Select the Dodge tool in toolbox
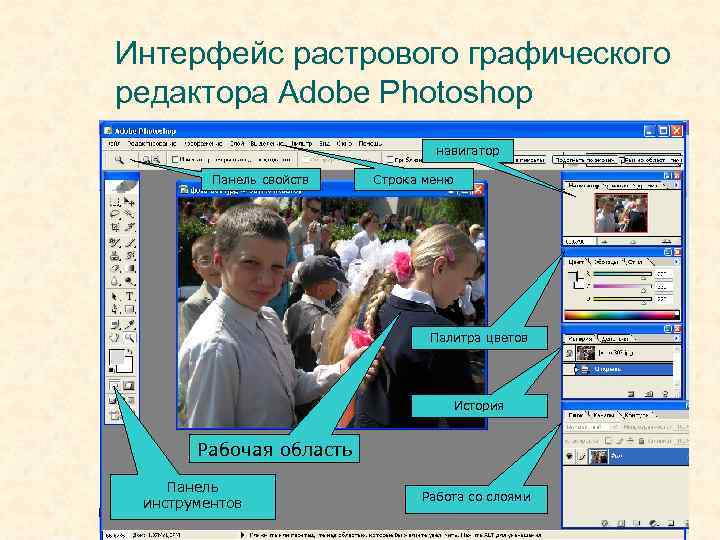This screenshot has width=720, height=540. pyautogui.click(x=129, y=281)
